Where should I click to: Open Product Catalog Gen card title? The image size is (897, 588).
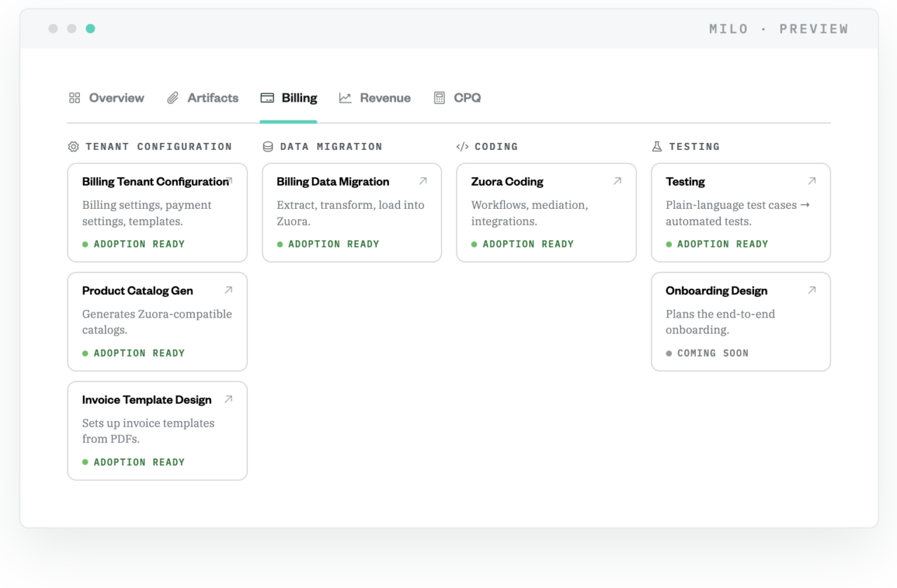point(137,291)
